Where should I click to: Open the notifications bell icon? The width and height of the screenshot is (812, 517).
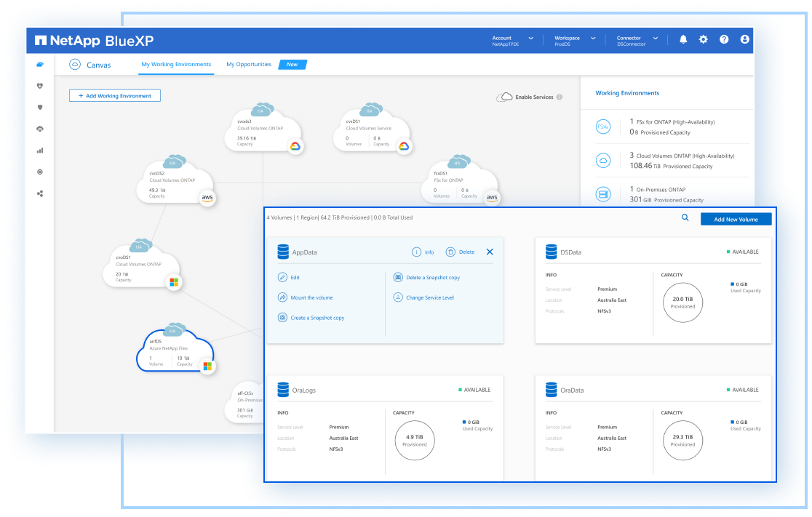[683, 40]
